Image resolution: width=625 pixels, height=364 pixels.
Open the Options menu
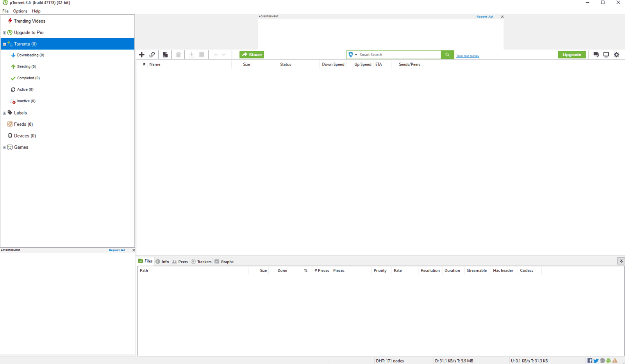pyautogui.click(x=20, y=11)
